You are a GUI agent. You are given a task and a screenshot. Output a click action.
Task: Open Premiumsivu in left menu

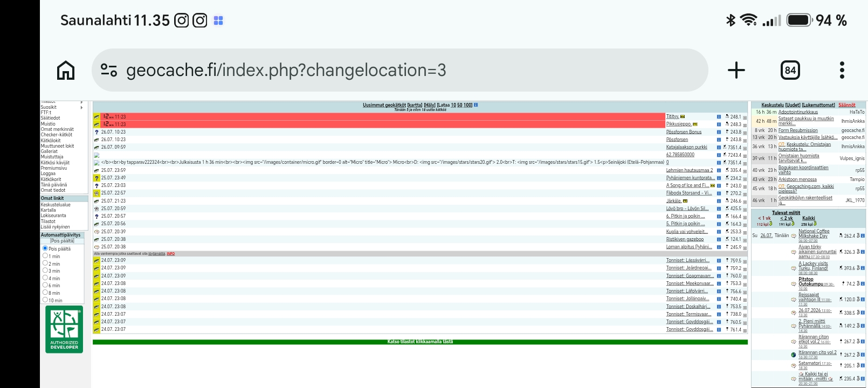53,168
